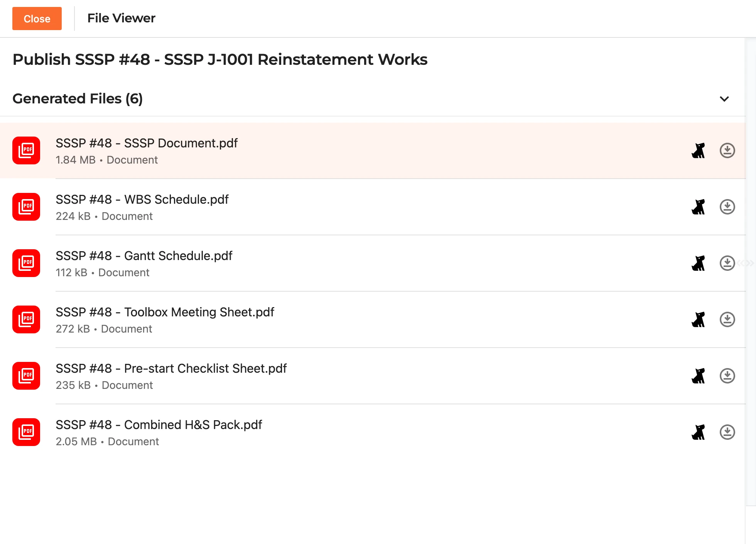The image size is (756, 544).
Task: Download the Combined H&S Pack.pdf file
Action: 727,432
